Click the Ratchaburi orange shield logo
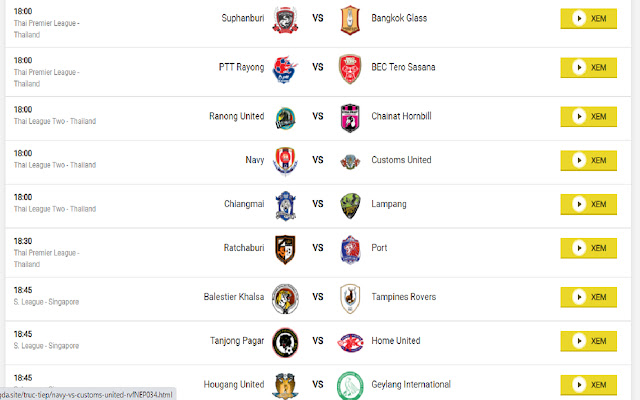 [285, 249]
